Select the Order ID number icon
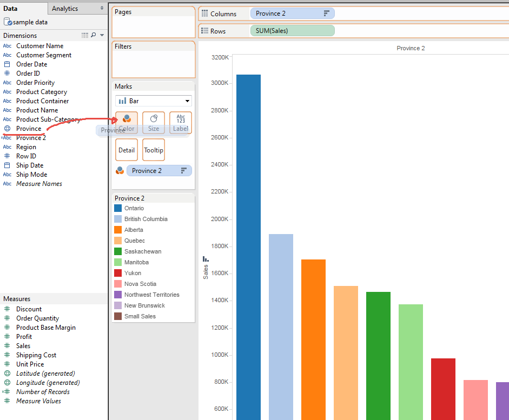The image size is (509, 420). pyautogui.click(x=7, y=73)
